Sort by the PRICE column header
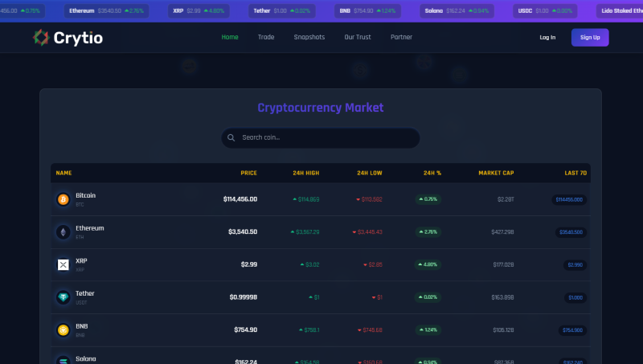This screenshot has width=643, height=364. [x=248, y=173]
